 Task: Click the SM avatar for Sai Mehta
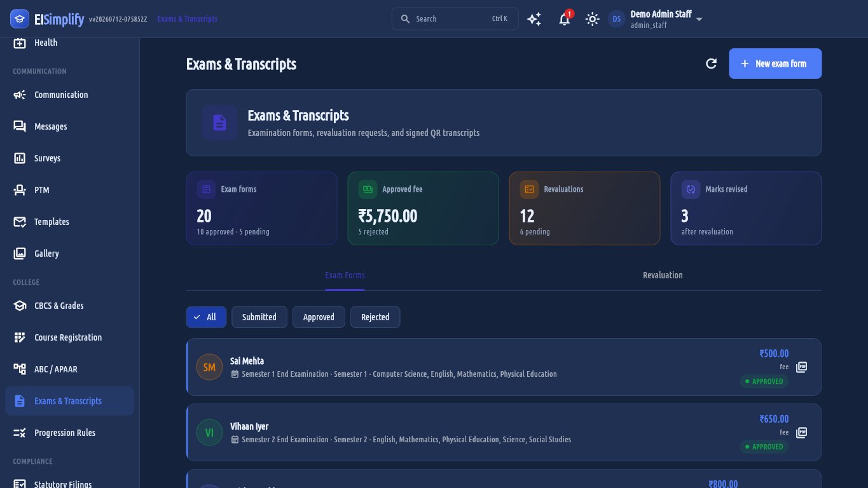(x=210, y=367)
